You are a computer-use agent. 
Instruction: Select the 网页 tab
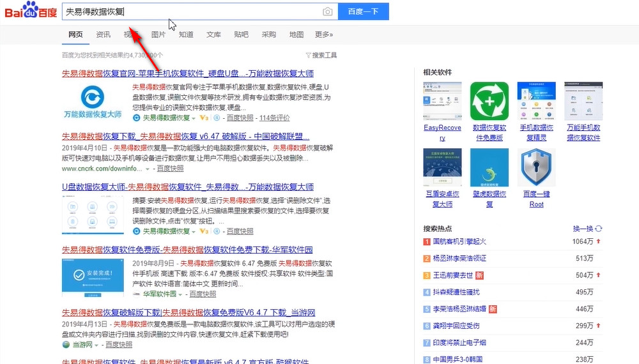(75, 34)
